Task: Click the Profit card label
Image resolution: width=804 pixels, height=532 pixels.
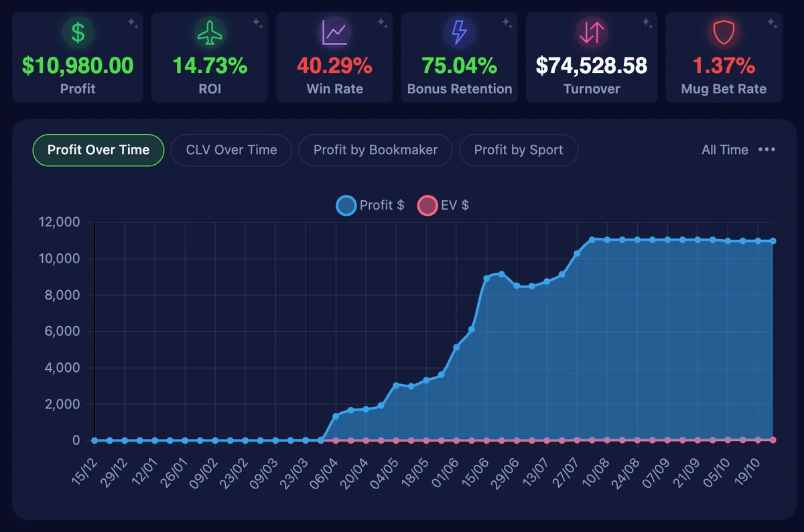Action: tap(78, 89)
